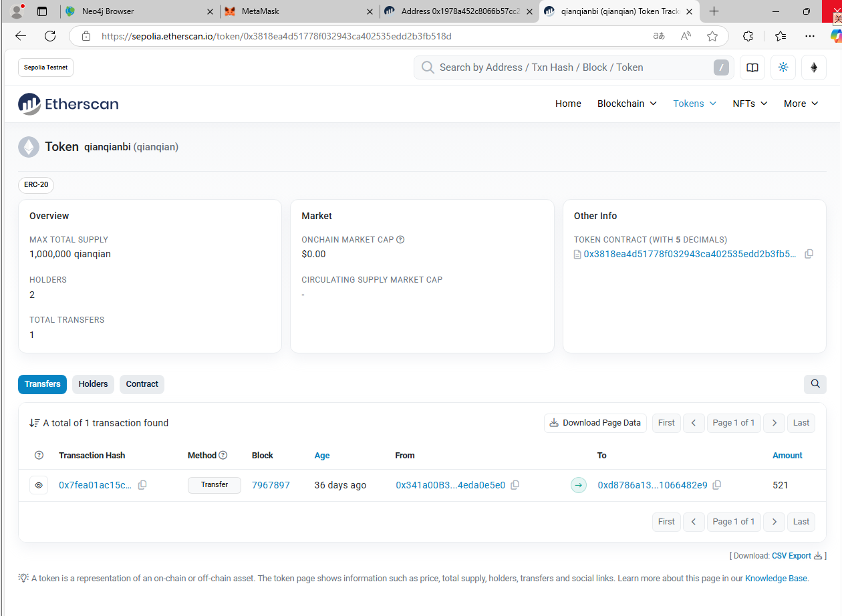842x616 pixels.
Task: Click the help icon beside Onchain Market Cap
Action: pos(400,240)
